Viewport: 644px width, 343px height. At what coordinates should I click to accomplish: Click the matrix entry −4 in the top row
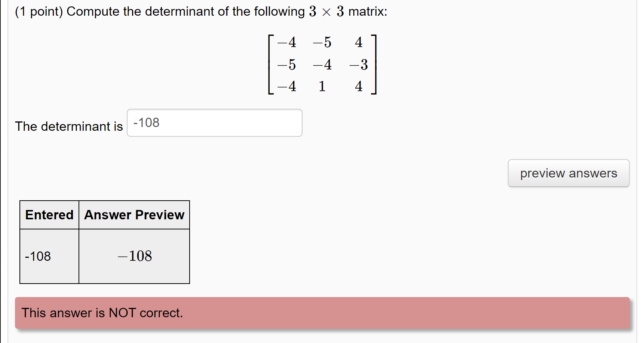click(286, 42)
